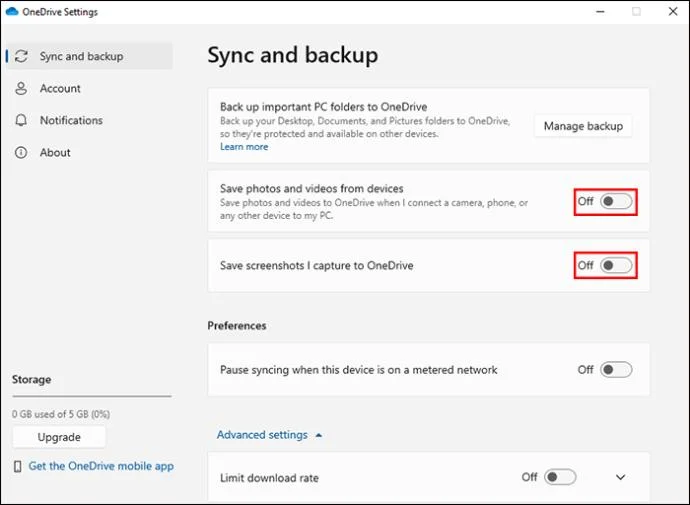Click the 'Sync and backup' page title
Screen dimensions: 690x505
click(293, 55)
